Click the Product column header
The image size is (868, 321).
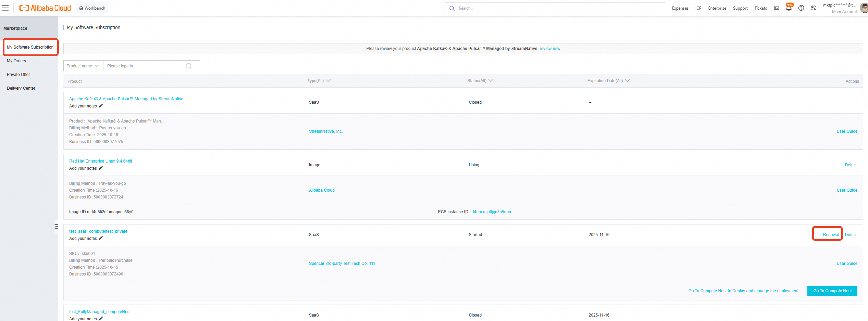click(75, 81)
